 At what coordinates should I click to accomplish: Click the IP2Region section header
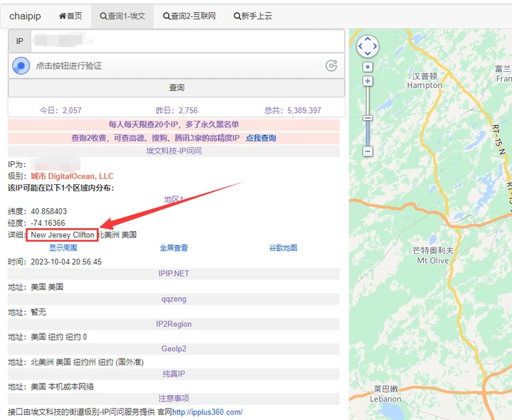[x=174, y=324]
